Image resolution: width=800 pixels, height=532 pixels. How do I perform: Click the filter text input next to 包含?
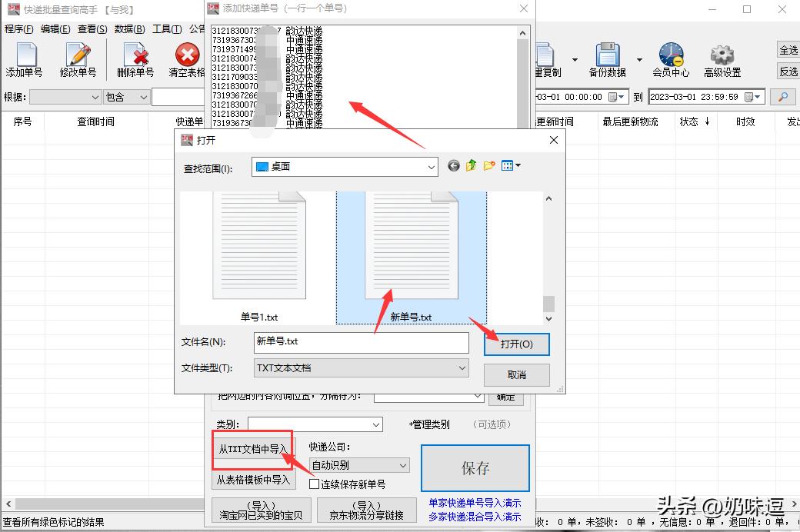point(178,97)
